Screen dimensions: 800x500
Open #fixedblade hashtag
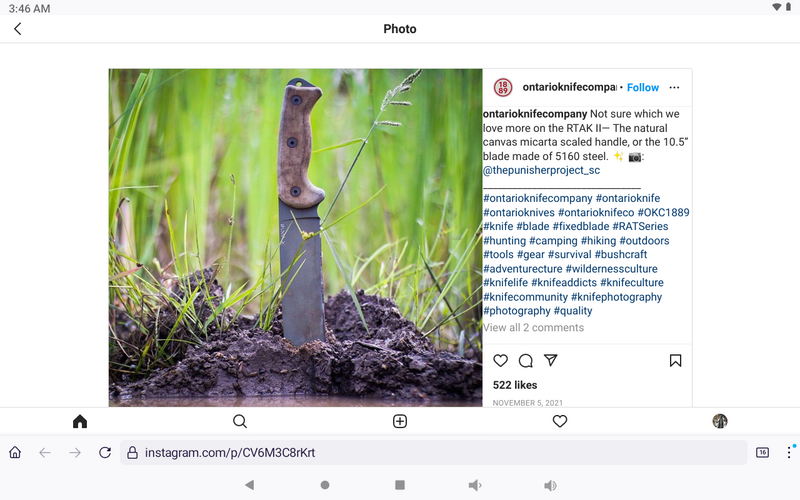tap(581, 227)
